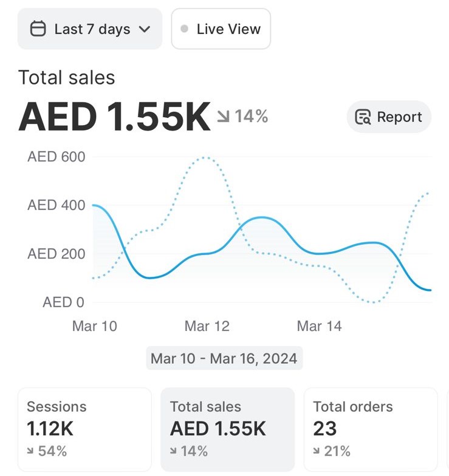Open the Live View text label
The image size is (449, 476).
coord(228,29)
